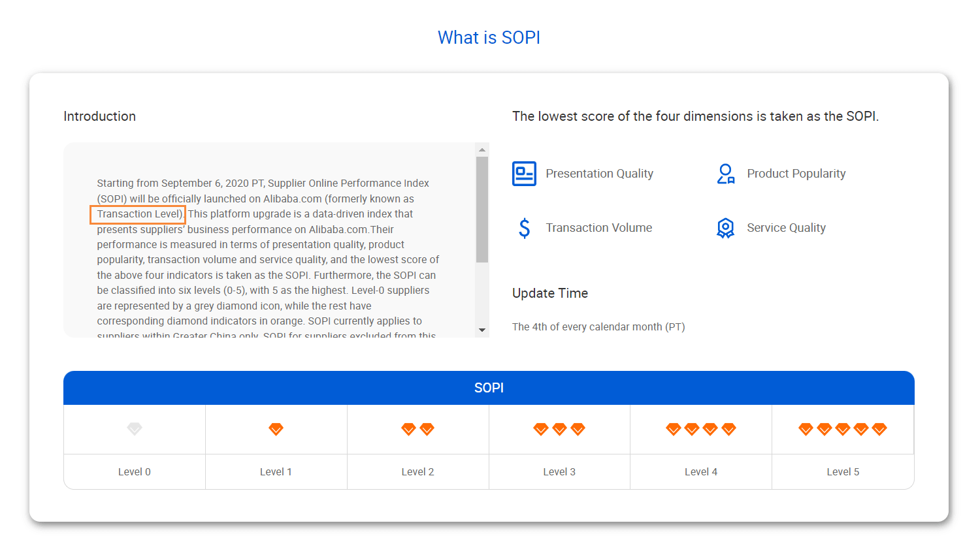Click the grey Level 0 diamond

(x=135, y=429)
